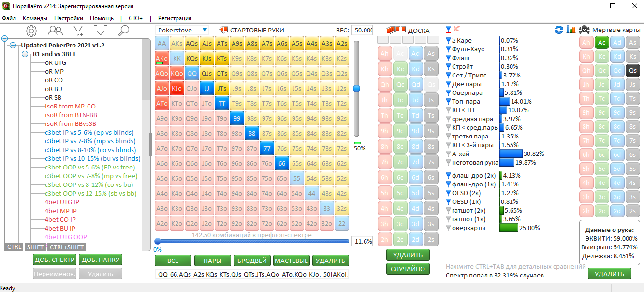Select isoR from BBvsSB range
Image resolution: width=644 pixels, height=292 pixels.
coord(71,123)
